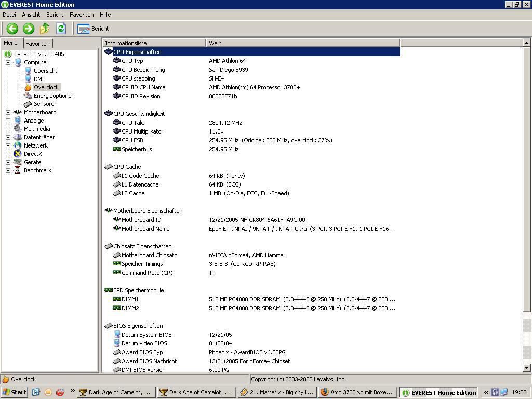The height and width of the screenshot is (399, 532).
Task: Click the Computer icon in tree
Action: pos(18,62)
